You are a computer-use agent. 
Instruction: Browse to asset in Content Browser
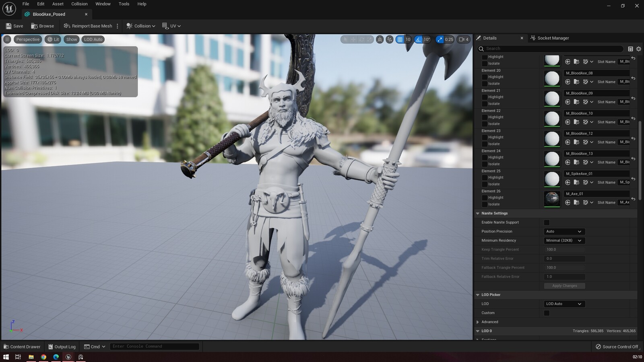pyautogui.click(x=43, y=26)
